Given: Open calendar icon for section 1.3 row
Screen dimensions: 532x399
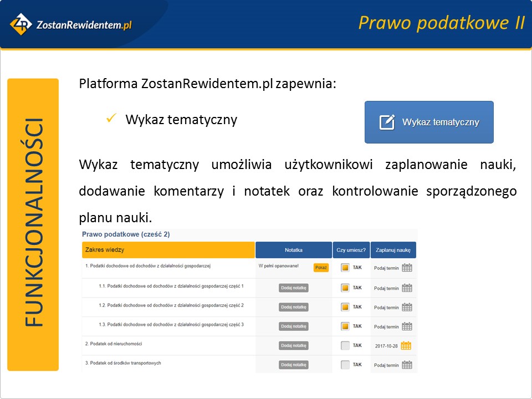Looking at the screenshot, I should pos(407,326).
